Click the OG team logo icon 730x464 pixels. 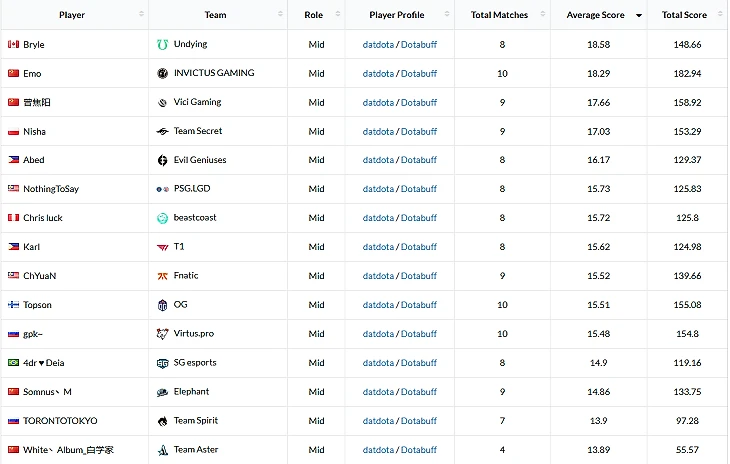coord(163,305)
